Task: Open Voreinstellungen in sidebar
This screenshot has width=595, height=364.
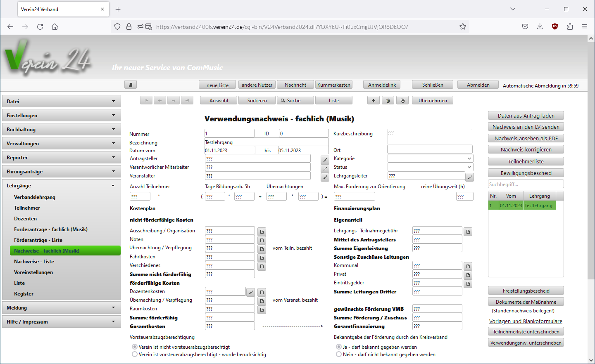Action: tap(33, 272)
